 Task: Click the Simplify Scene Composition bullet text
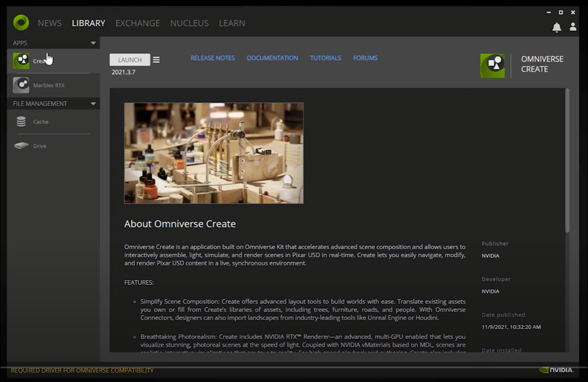(x=303, y=309)
